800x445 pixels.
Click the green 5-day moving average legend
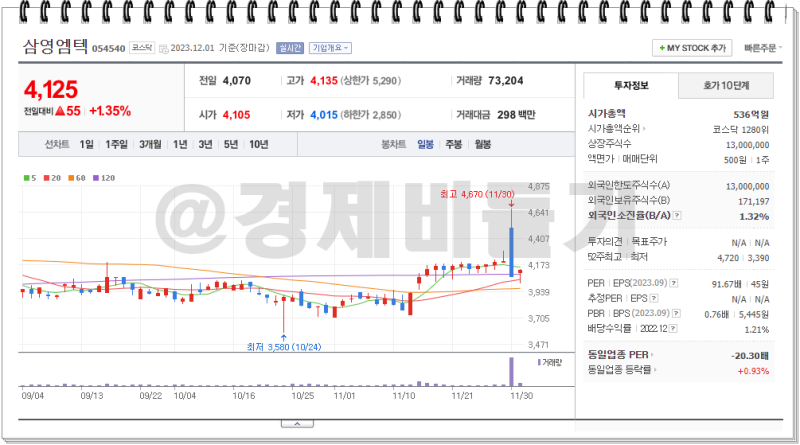30,178
